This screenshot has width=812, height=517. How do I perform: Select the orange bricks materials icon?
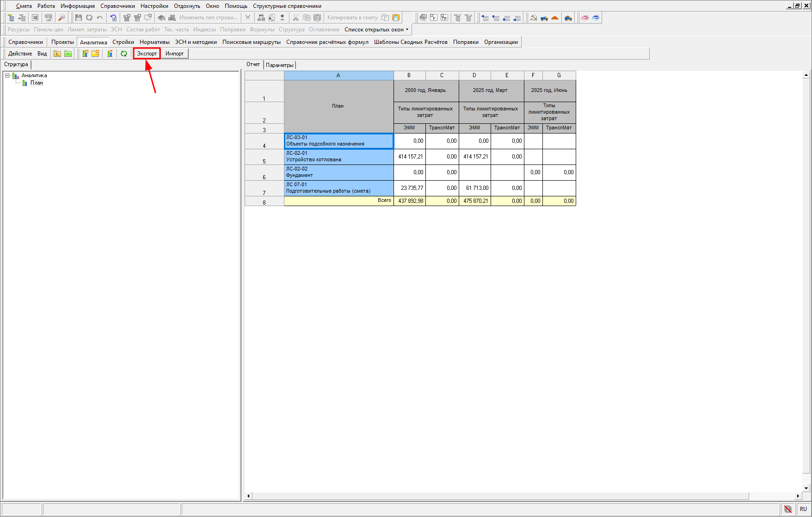555,18
